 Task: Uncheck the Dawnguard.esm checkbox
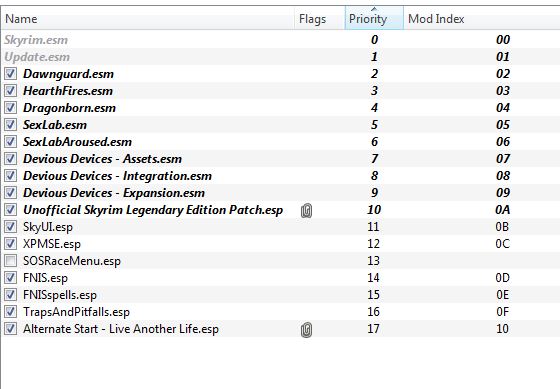point(10,74)
